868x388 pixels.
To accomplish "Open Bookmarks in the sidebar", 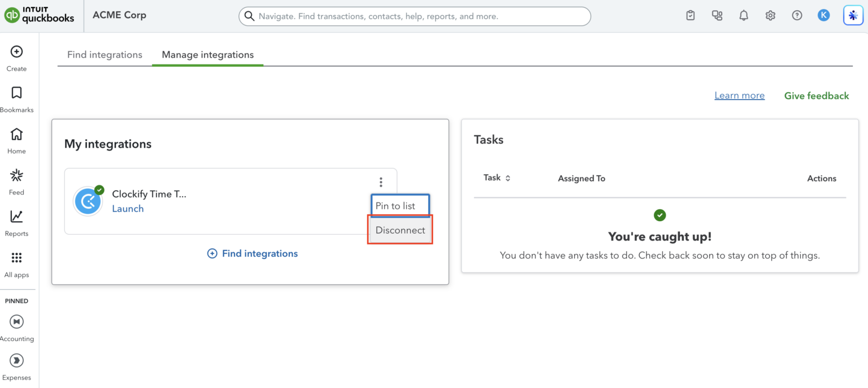I will click(x=17, y=100).
